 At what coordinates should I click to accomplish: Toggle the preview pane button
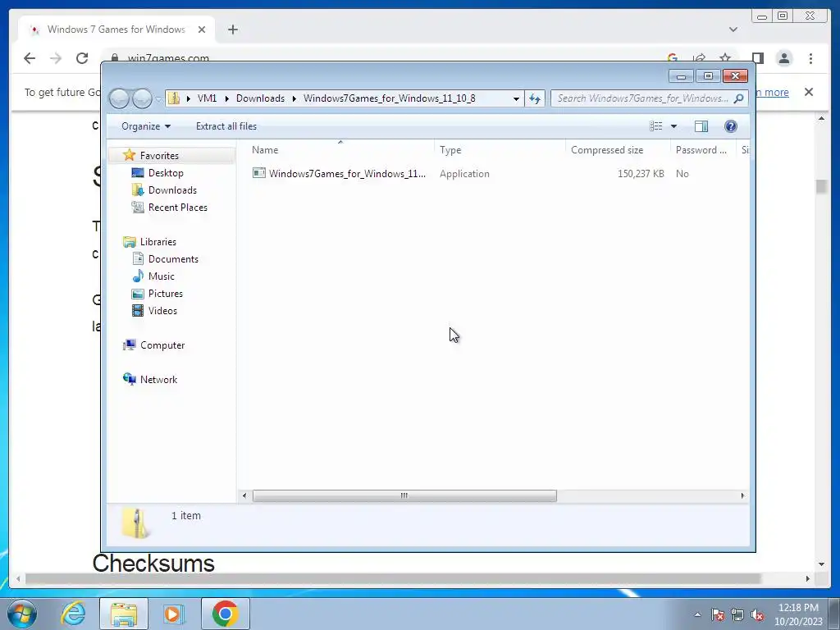point(701,126)
